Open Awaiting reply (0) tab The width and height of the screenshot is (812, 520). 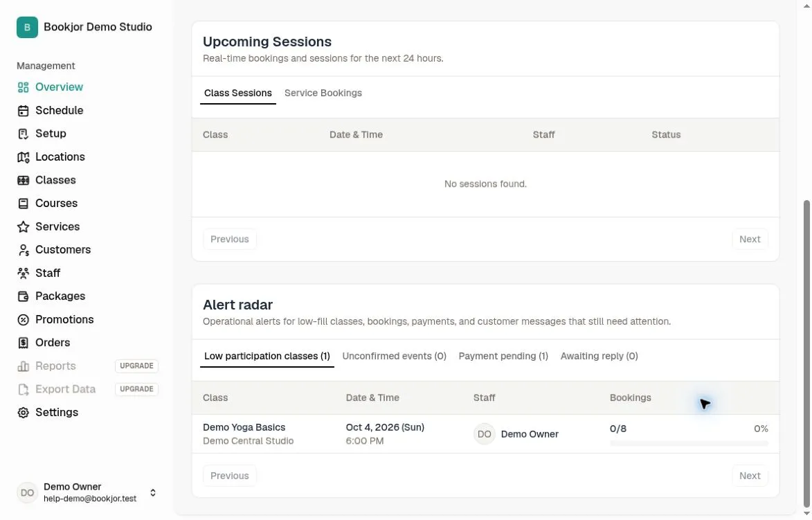(x=599, y=357)
